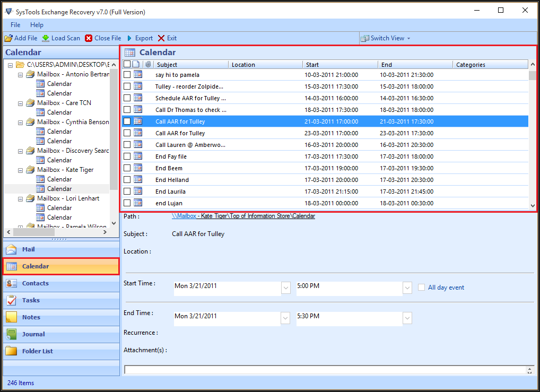Click calendar icon of 'End Beem' row
Viewport: 540px width, 392px height.
[138, 168]
